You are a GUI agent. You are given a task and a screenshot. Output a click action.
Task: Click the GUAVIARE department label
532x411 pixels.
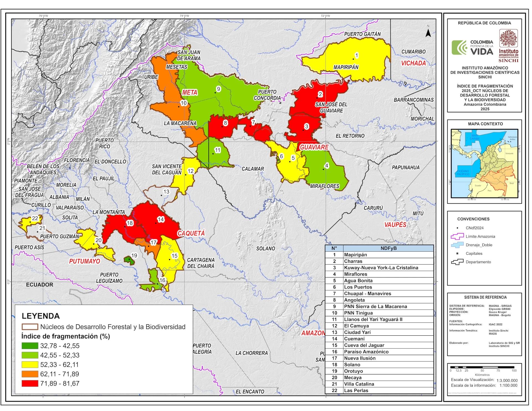[x=314, y=147]
